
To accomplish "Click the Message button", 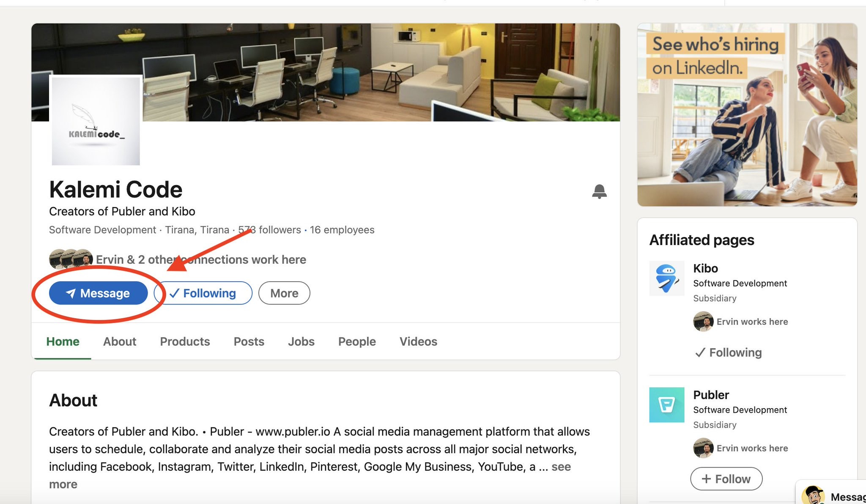I will tap(98, 293).
